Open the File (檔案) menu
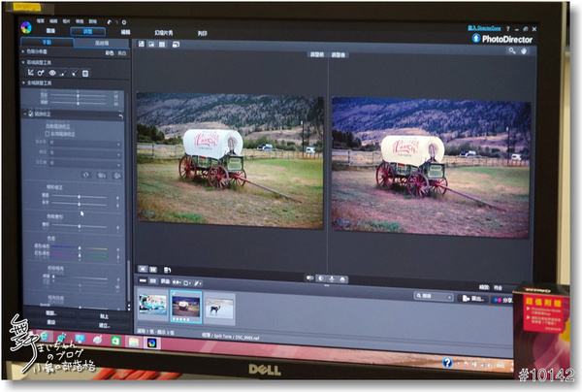The height and width of the screenshot is (392, 582). click(x=41, y=20)
